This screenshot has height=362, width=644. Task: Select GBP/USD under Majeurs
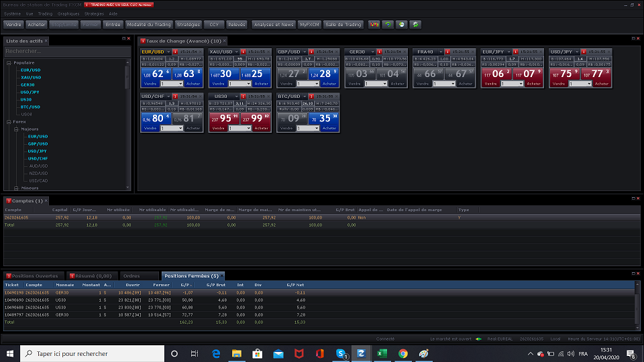[38, 144]
